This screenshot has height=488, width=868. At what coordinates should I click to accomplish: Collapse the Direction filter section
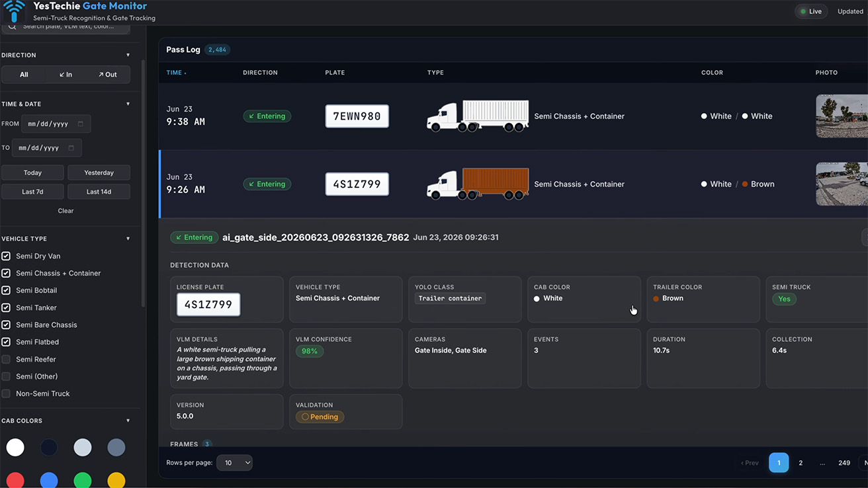pos(128,56)
